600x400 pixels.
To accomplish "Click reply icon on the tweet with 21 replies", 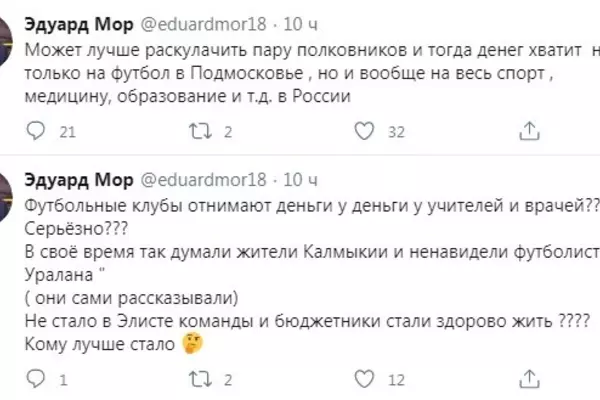I will [35, 131].
